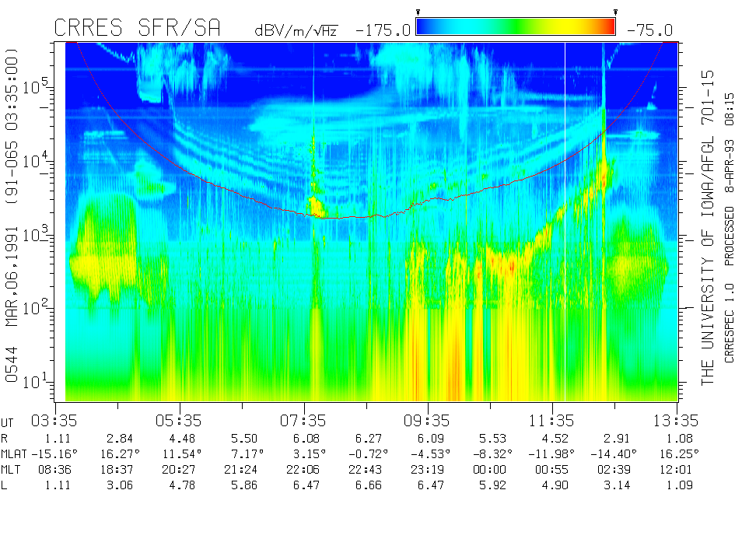The width and height of the screenshot is (735, 560).
Task: Click the middle of the spectrum color bar
Action: click(x=516, y=27)
